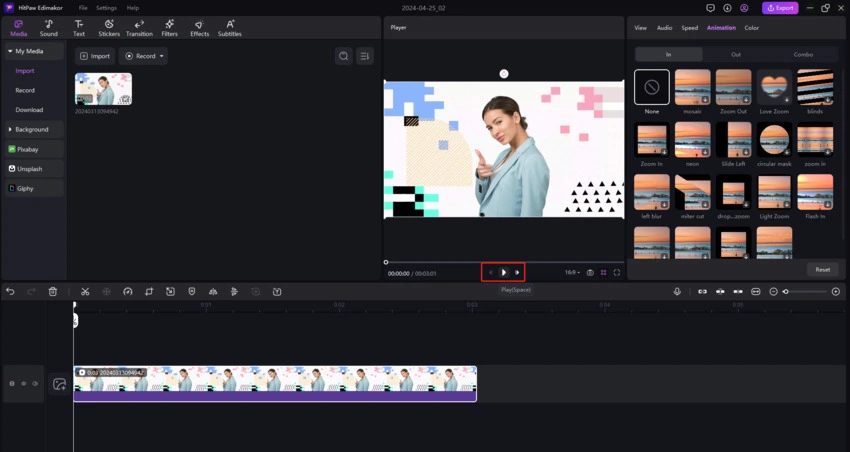Apply the circular mask animation

[774, 139]
